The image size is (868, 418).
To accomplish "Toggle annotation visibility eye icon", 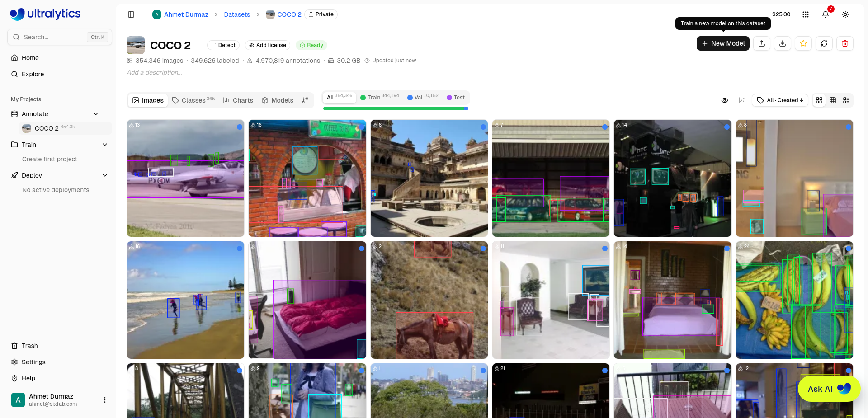I will click(725, 100).
